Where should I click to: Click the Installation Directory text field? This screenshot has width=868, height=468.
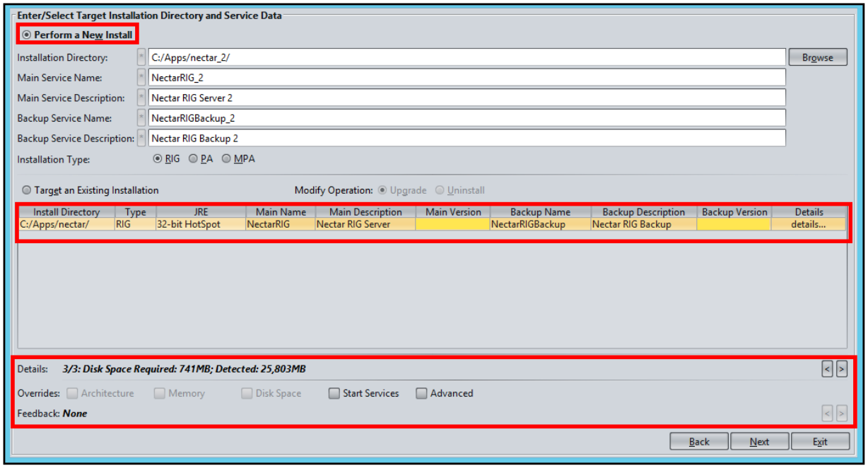(467, 57)
